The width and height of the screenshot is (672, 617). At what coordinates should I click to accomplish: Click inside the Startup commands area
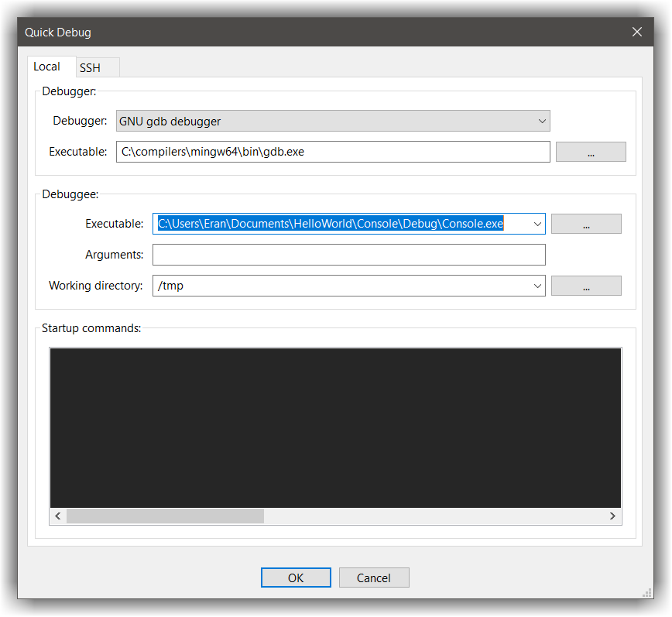(335, 427)
